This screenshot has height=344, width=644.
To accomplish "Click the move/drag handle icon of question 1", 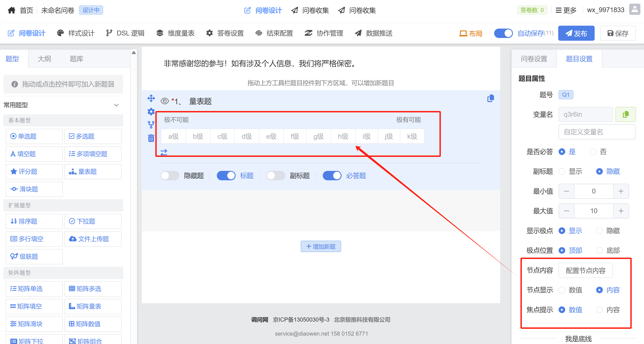I will point(151,98).
